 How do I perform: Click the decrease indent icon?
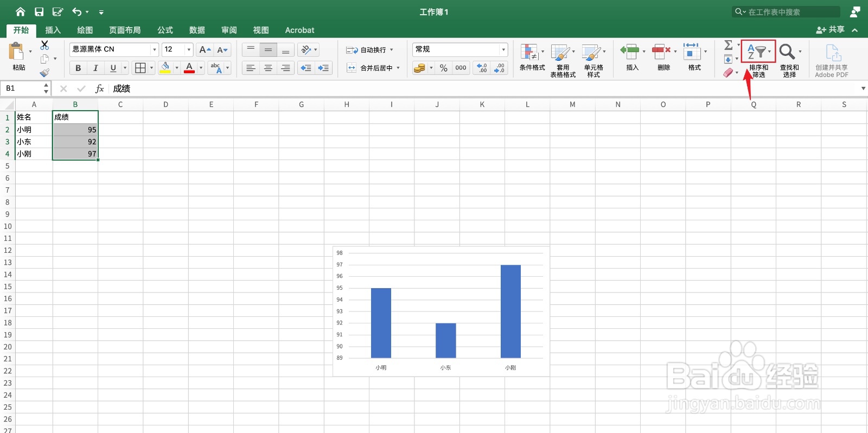(x=306, y=68)
